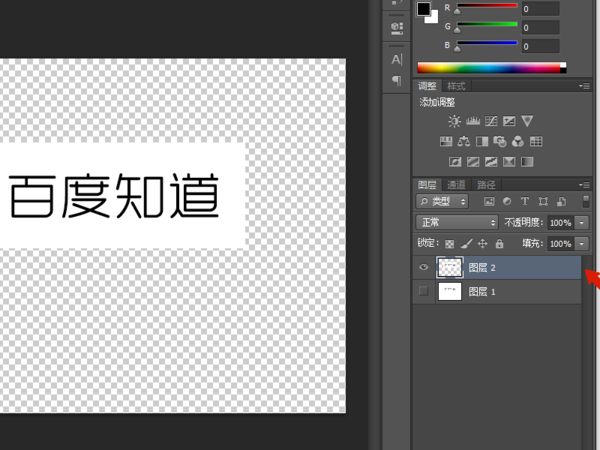Viewport: 600px width, 450px height.
Task: Click the 百度知道 text on canvas
Action: pyautogui.click(x=114, y=196)
